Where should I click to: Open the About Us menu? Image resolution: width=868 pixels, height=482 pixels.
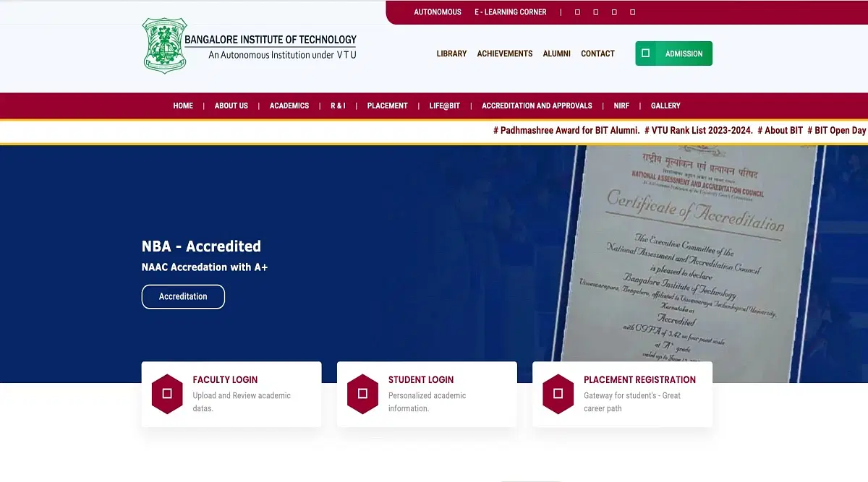tap(231, 106)
